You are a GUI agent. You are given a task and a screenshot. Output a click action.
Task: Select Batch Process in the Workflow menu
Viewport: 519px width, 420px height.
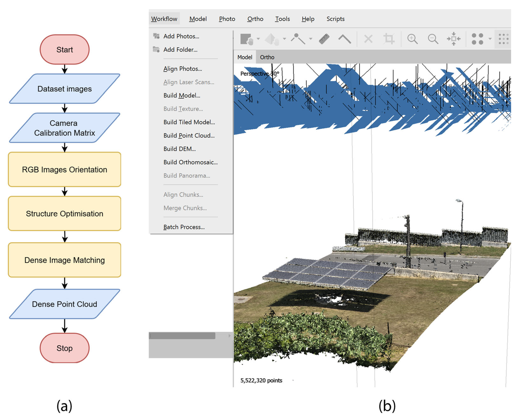click(184, 227)
